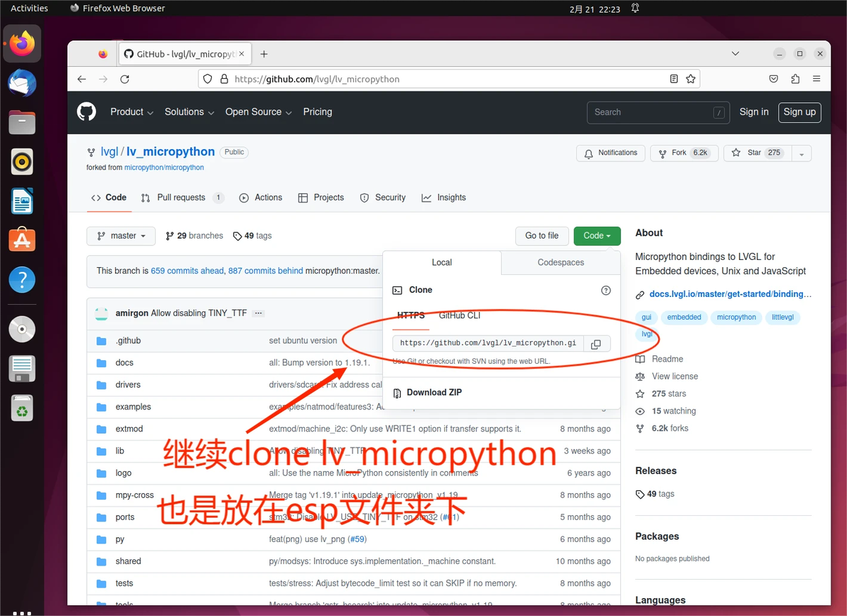847x616 pixels.
Task: Star the repository
Action: pyautogui.click(x=757, y=153)
